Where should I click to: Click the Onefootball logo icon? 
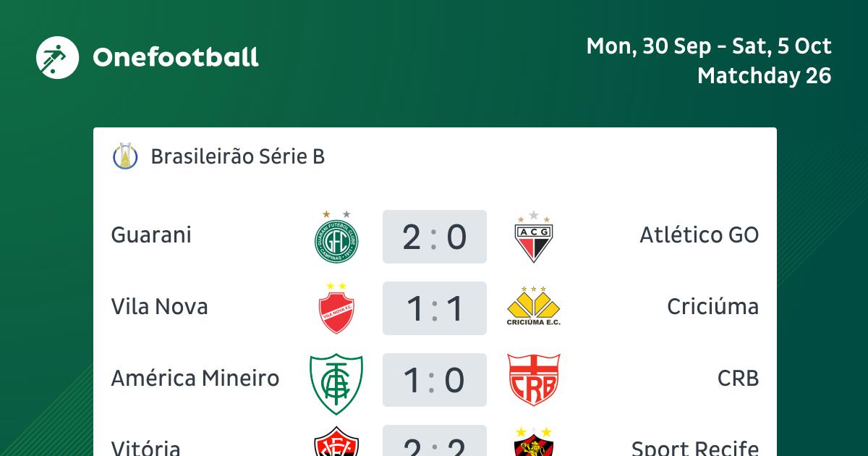(57, 56)
